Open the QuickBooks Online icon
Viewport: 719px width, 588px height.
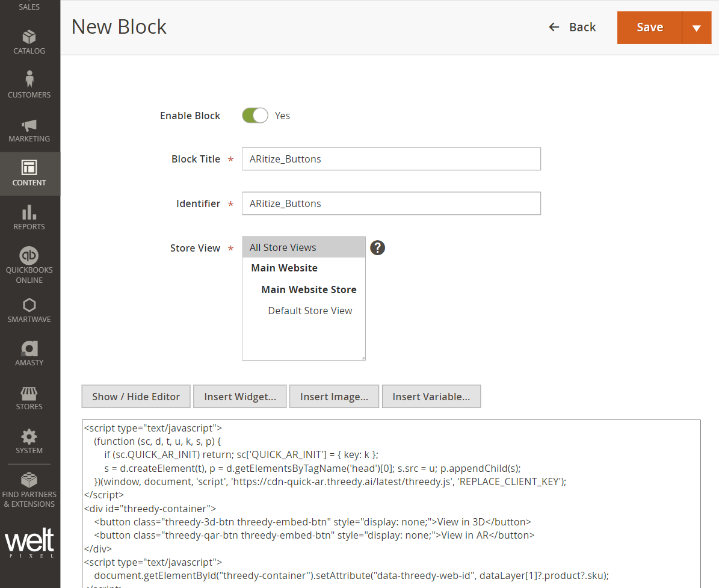[x=29, y=255]
